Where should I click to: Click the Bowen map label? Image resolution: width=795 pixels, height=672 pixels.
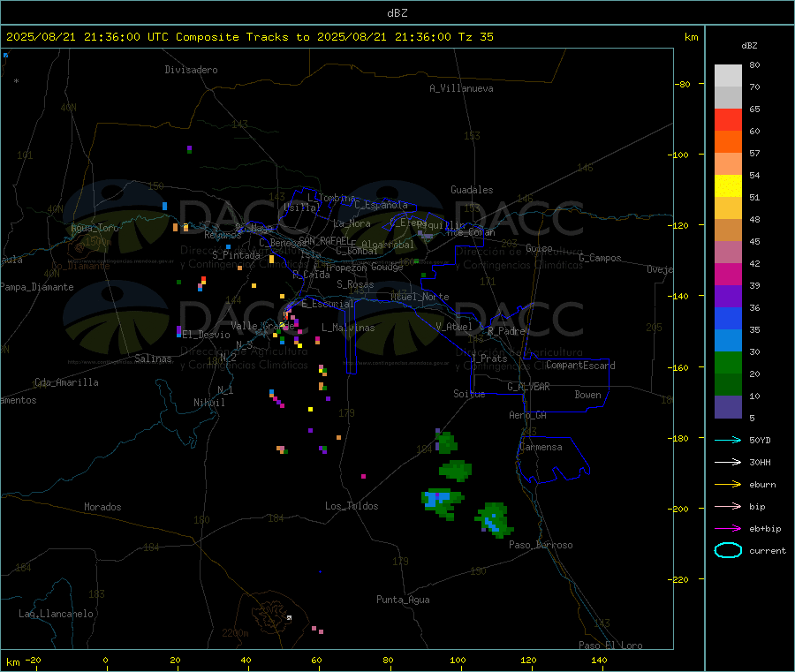click(x=587, y=395)
